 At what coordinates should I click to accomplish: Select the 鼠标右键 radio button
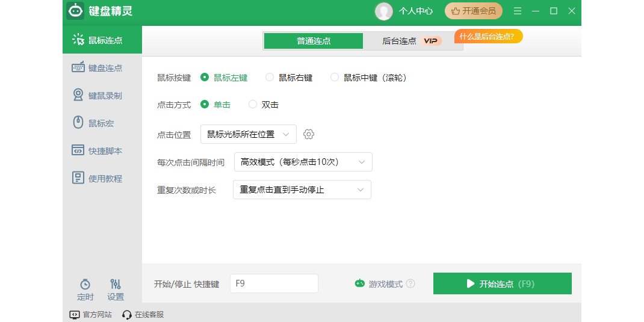pyautogui.click(x=270, y=78)
